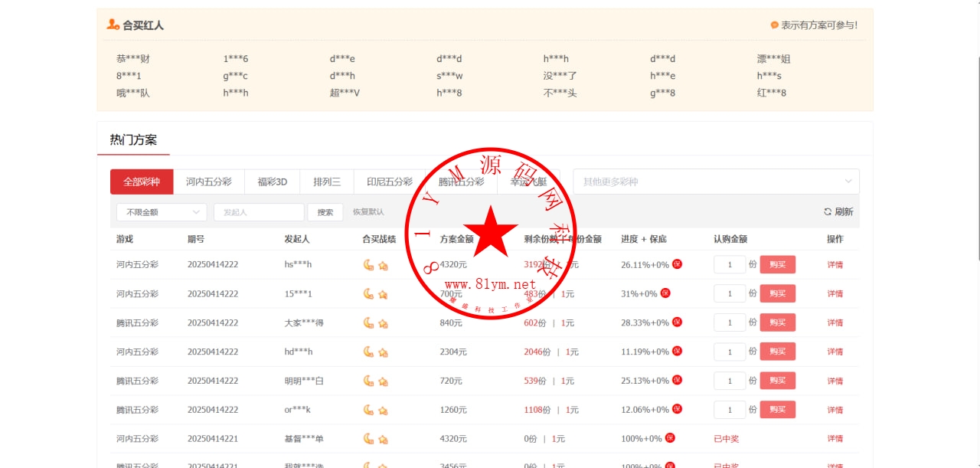
Task: Focus the 发起人 search input
Action: click(259, 212)
